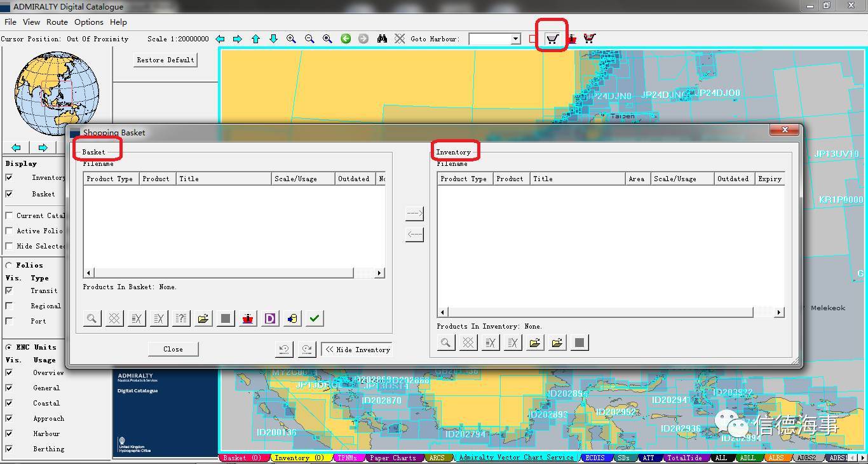
Task: Pan chart up with toolbar arrow
Action: coord(255,39)
